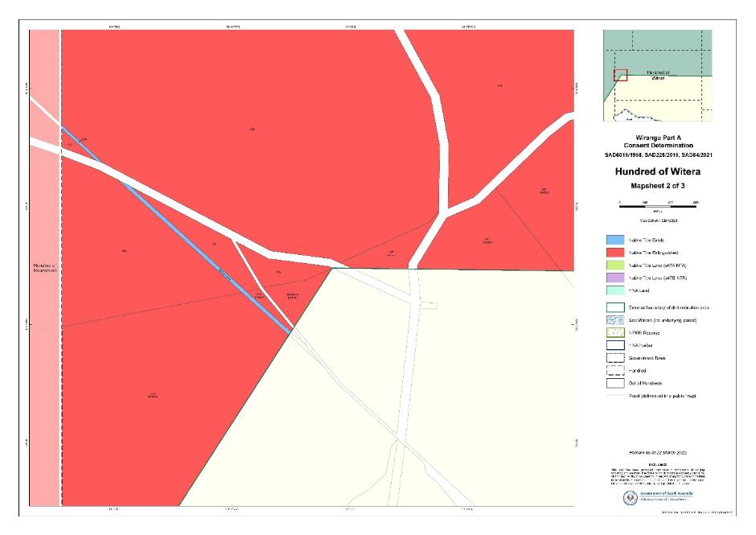Click the purple s47B NTA legend swatch

tap(615, 278)
